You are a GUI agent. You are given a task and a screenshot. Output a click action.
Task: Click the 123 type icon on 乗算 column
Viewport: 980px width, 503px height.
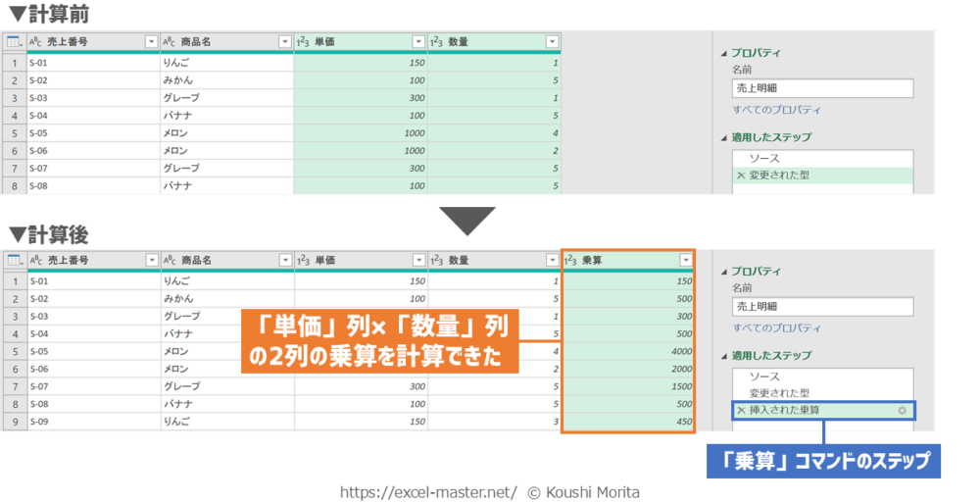[570, 260]
